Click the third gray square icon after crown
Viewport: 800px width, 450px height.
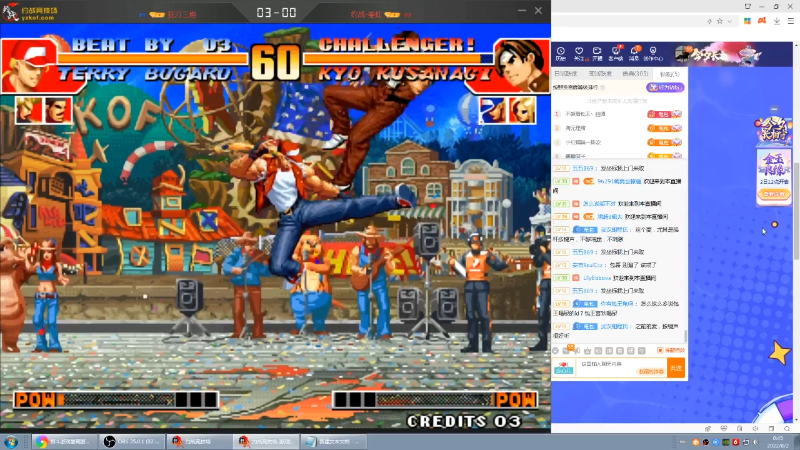[x=620, y=351]
